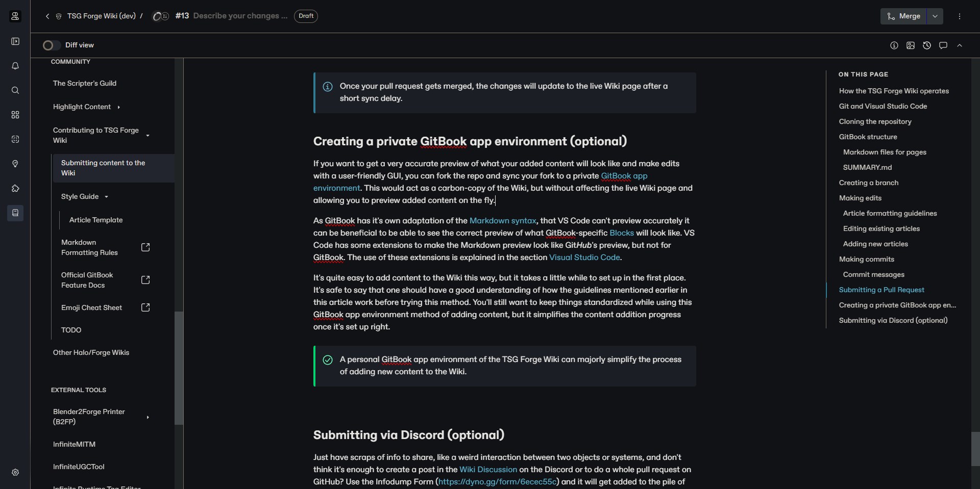Image resolution: width=980 pixels, height=489 pixels.
Task: Click the info hint block icon
Action: [328, 87]
